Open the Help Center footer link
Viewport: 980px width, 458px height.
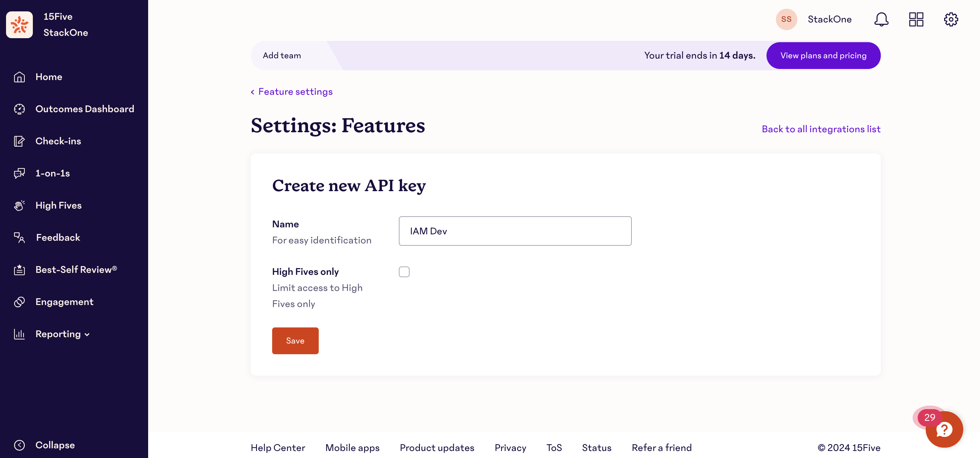point(278,448)
